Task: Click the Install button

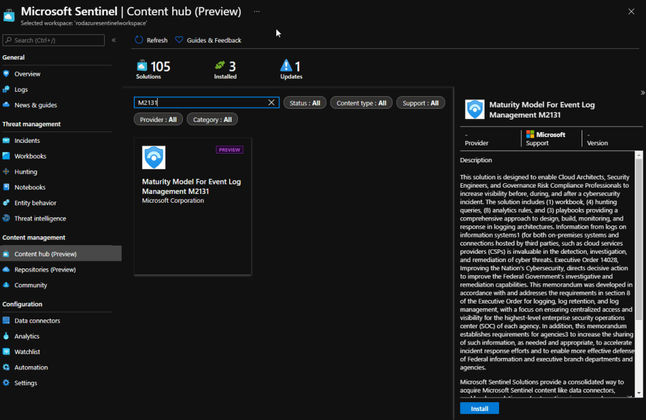Action: pos(480,408)
